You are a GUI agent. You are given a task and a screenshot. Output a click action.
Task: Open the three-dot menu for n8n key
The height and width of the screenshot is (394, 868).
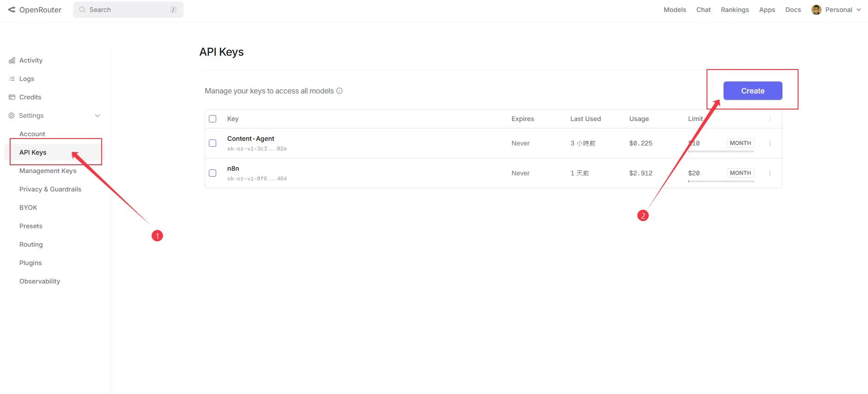pos(770,173)
